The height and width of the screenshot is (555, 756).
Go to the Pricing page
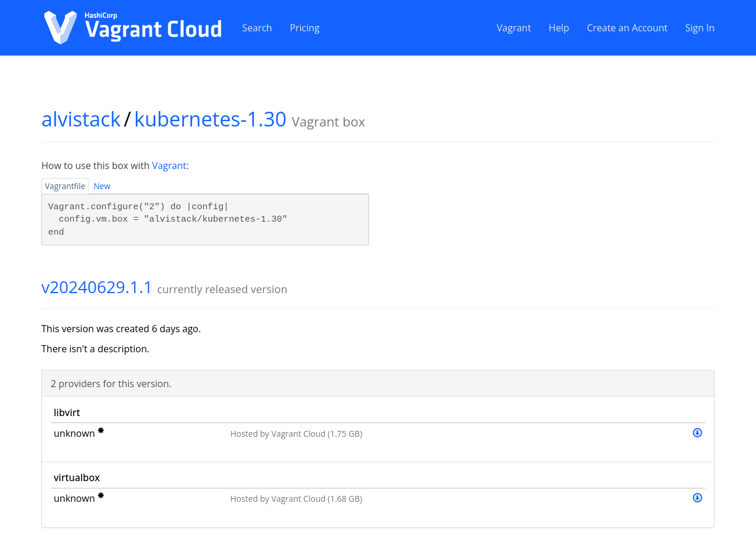304,28
